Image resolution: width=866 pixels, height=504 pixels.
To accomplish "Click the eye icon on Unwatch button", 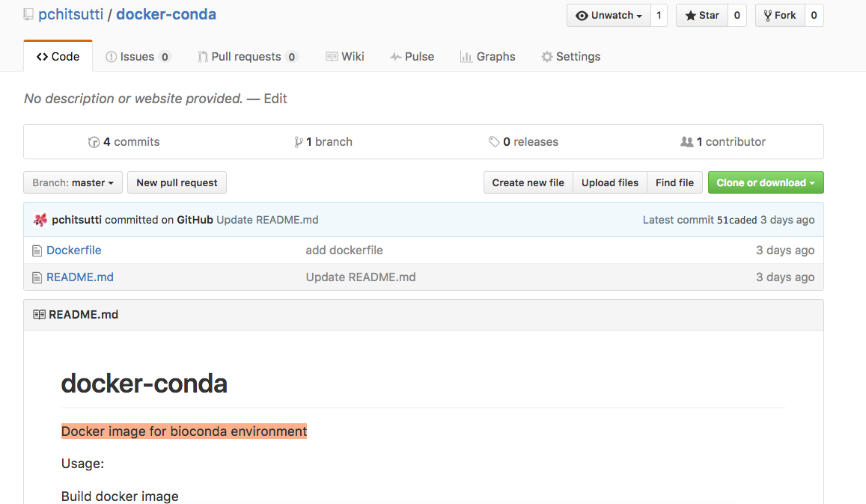I will point(582,16).
